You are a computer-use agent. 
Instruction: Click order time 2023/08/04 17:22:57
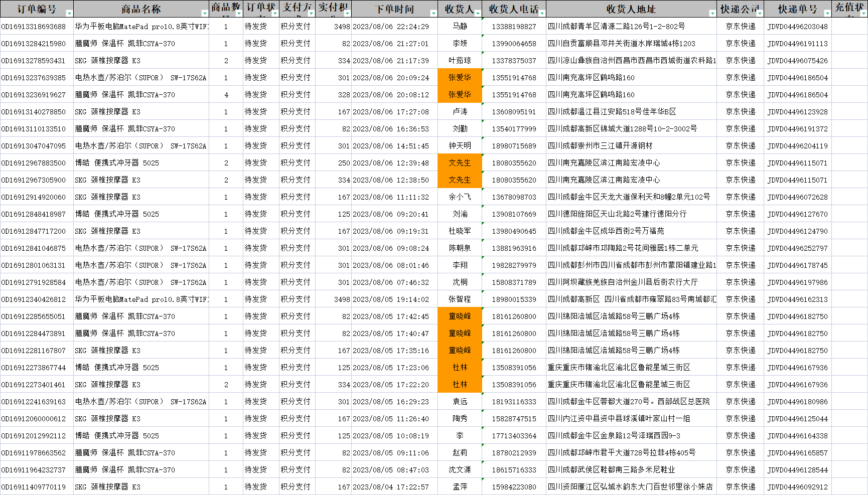[391, 487]
